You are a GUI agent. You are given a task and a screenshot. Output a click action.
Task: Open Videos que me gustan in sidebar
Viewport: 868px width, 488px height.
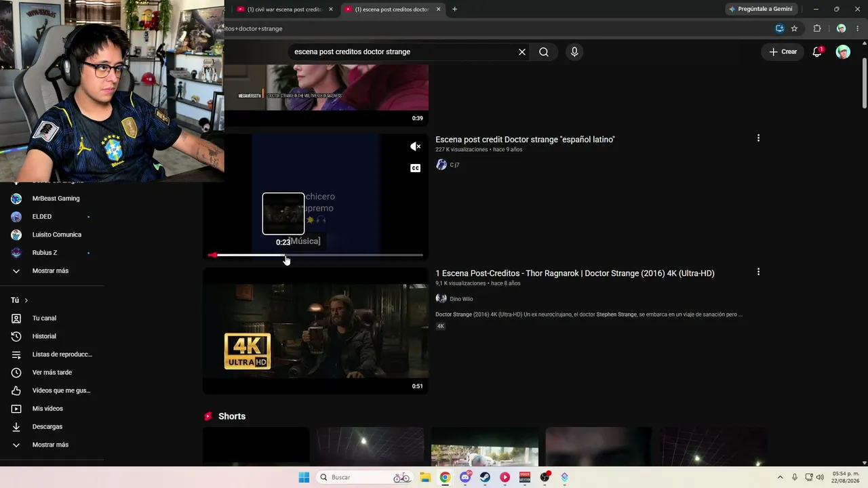pos(61,390)
